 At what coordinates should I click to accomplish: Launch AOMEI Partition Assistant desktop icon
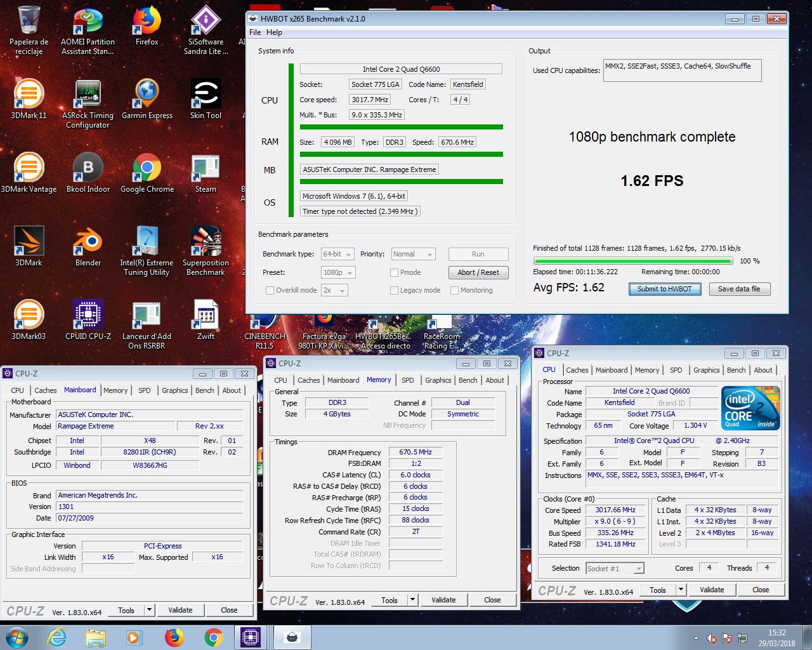pyautogui.click(x=88, y=30)
